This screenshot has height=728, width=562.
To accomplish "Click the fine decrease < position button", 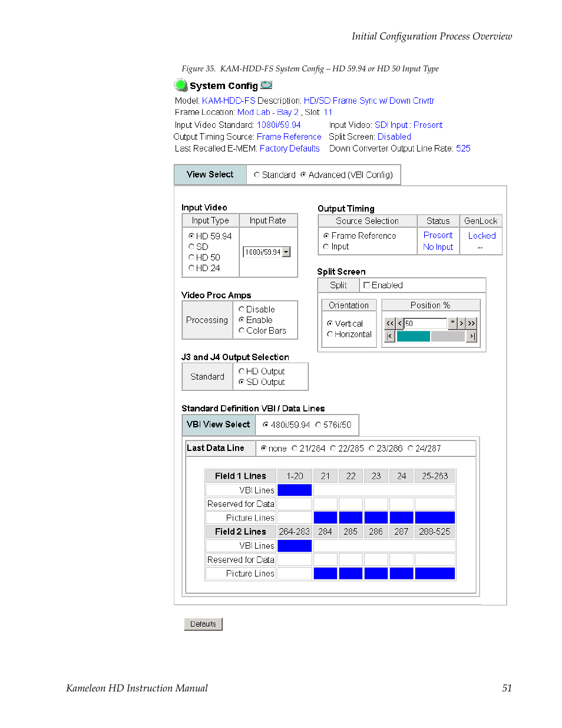I will 400,323.
